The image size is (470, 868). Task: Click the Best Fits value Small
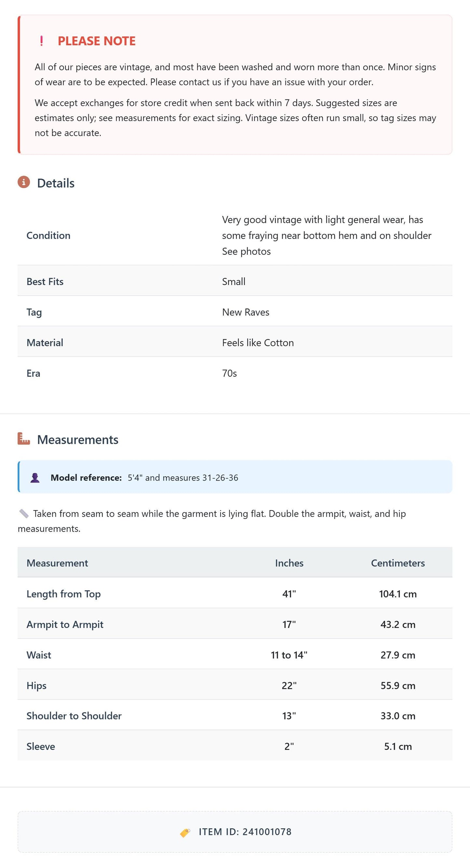click(x=234, y=281)
